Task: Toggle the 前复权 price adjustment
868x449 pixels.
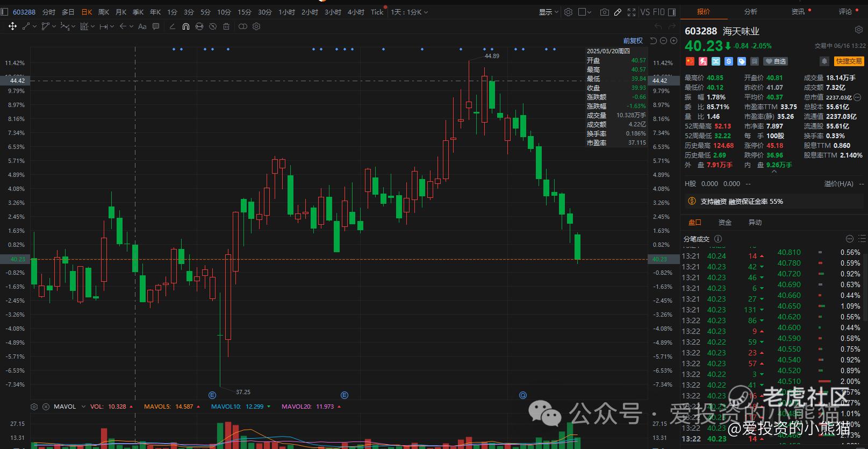Action: coord(633,41)
